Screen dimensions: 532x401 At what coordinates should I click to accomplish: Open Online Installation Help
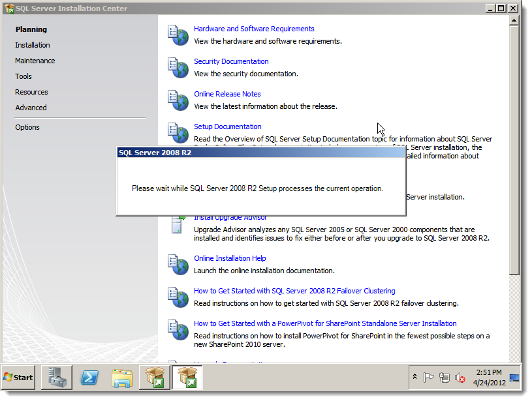click(230, 258)
